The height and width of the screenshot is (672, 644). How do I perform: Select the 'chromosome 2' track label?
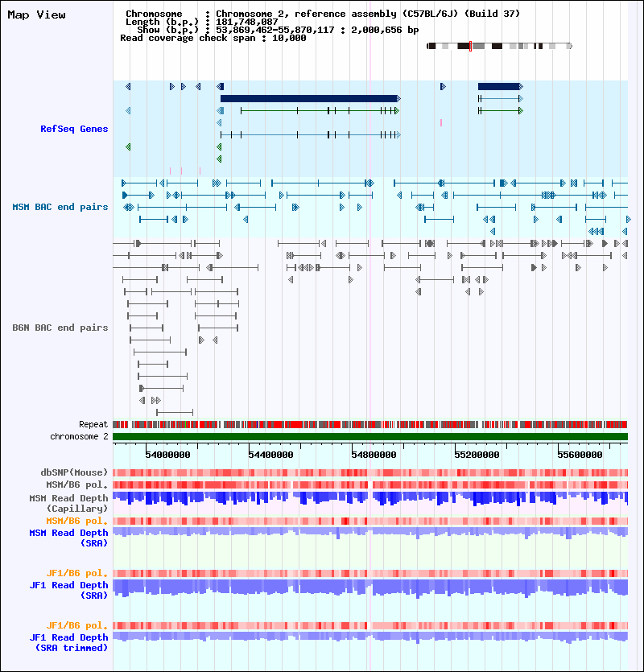tap(80, 436)
